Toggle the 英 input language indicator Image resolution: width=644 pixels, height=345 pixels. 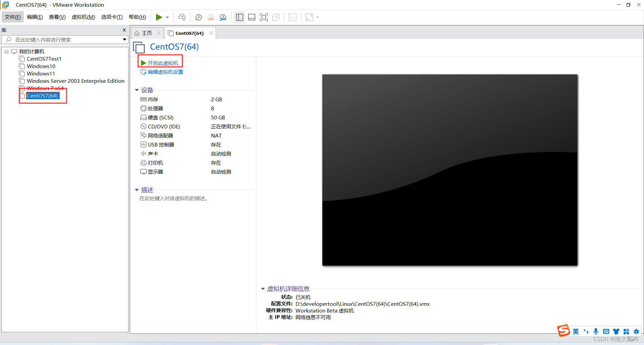tap(576, 332)
